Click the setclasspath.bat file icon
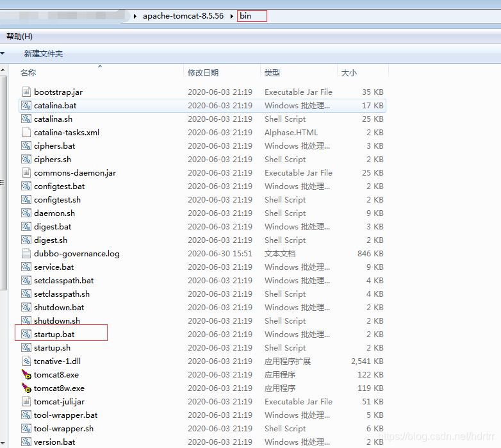Viewport: 501px width, 448px height. pyautogui.click(x=26, y=280)
